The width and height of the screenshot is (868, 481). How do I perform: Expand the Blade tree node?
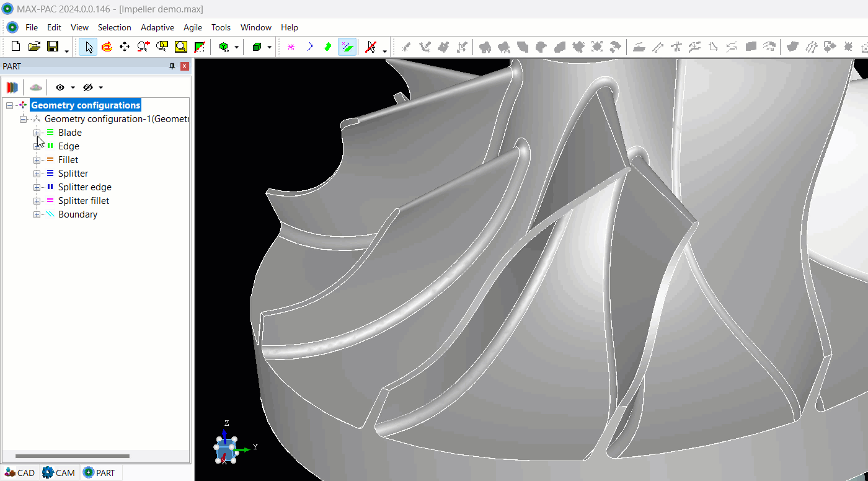point(37,133)
